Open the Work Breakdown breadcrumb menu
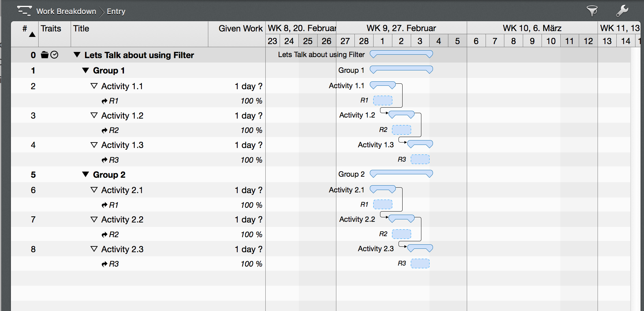The width and height of the screenshot is (644, 311). coord(66,11)
